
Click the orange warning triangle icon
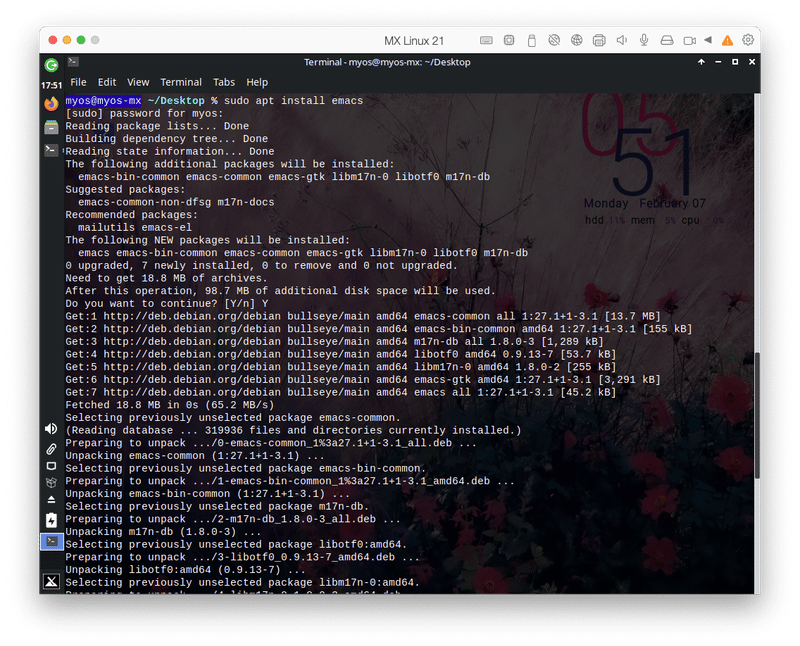[x=727, y=40]
